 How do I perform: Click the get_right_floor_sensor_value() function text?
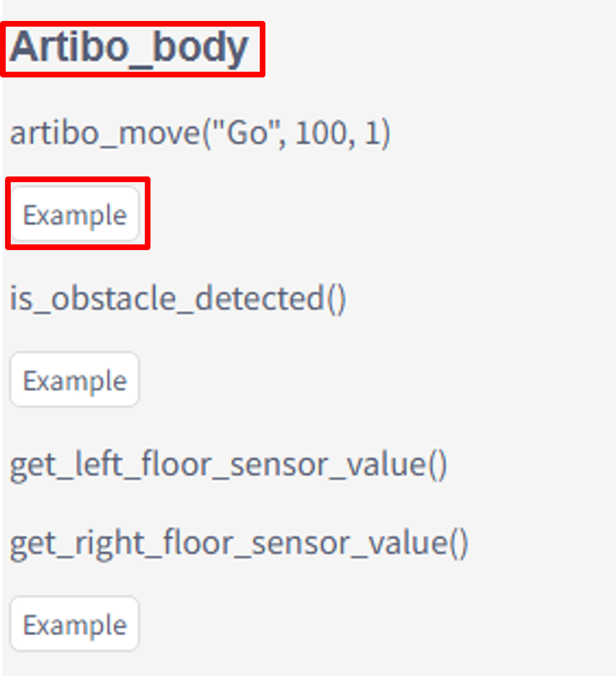(239, 544)
